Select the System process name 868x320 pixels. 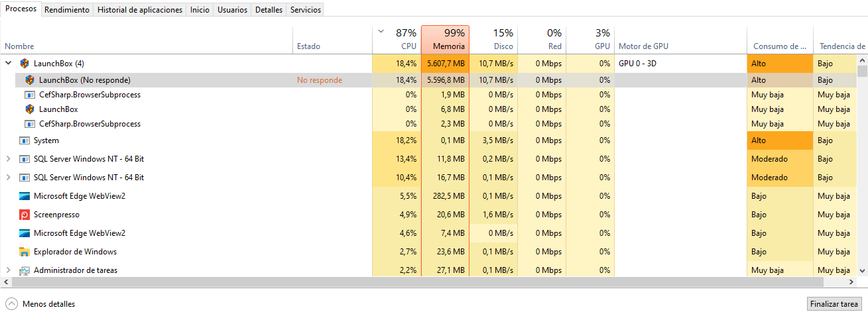(x=46, y=140)
